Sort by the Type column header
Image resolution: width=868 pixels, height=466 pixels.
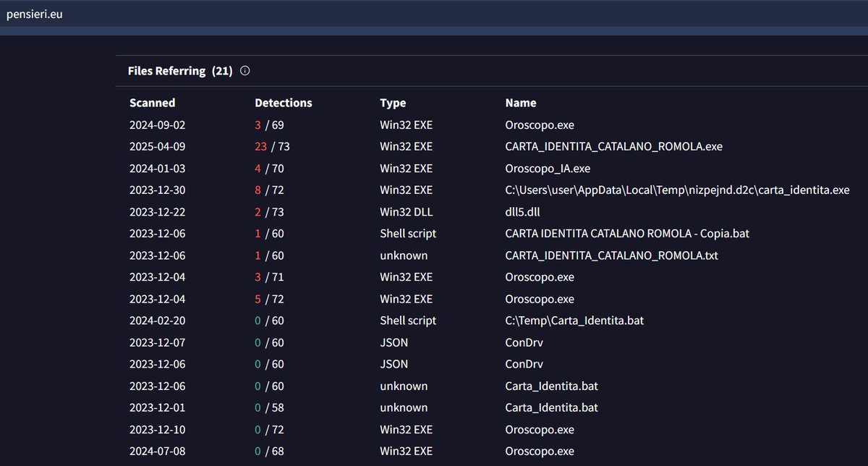coord(393,103)
